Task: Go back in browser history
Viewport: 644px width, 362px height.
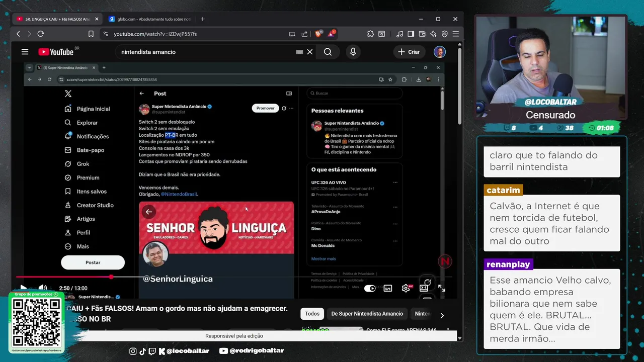Action: (x=18, y=34)
